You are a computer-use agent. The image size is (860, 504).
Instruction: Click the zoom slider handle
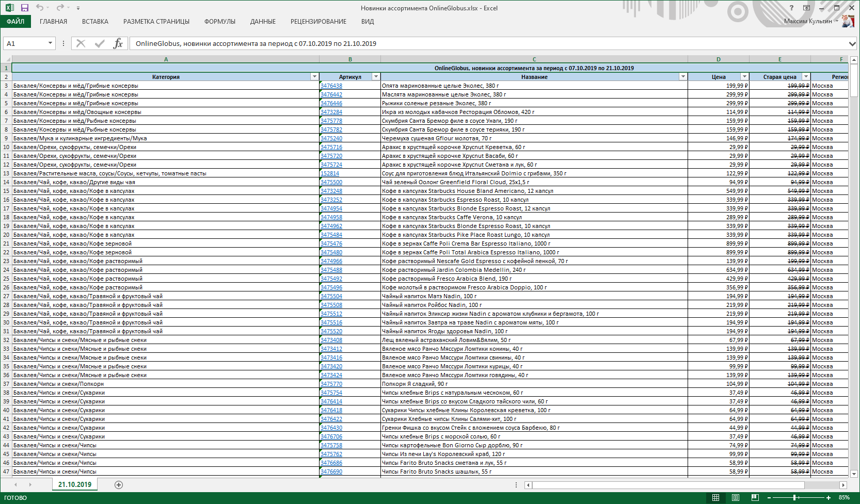(794, 498)
